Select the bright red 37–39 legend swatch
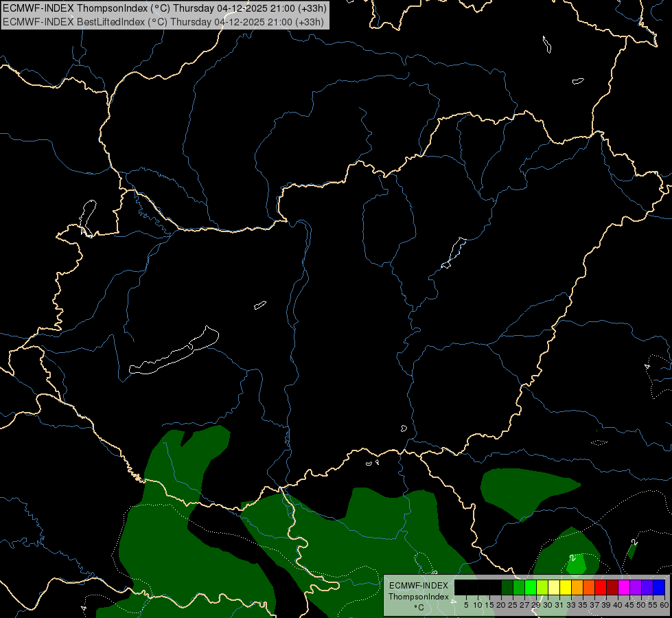Viewport: 672px width, 618px height. coord(601,587)
